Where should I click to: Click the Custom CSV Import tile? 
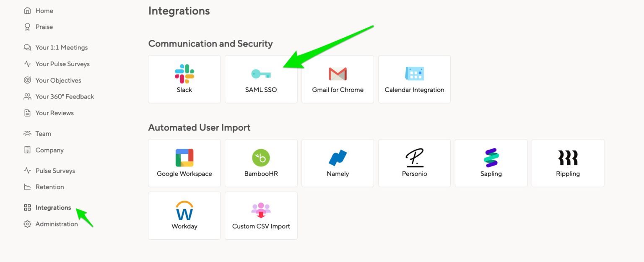(261, 215)
